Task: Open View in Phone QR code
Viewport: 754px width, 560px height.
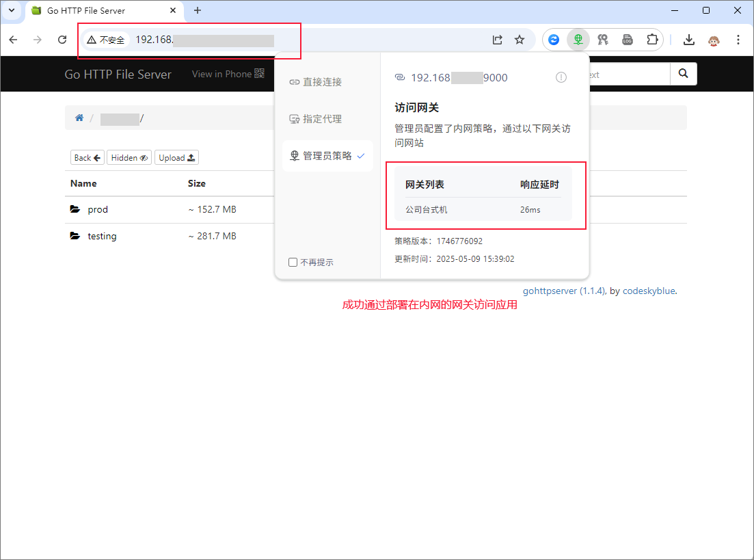Action: coord(228,74)
